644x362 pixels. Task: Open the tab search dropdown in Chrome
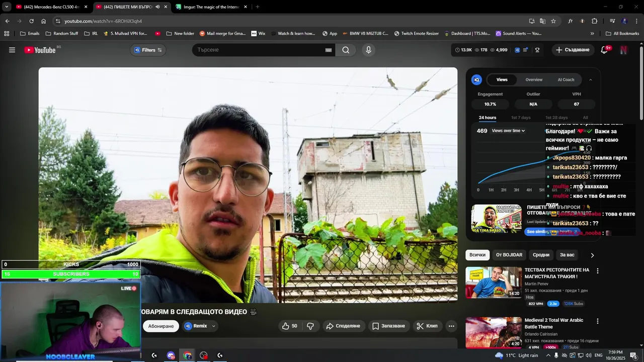(x=7, y=7)
